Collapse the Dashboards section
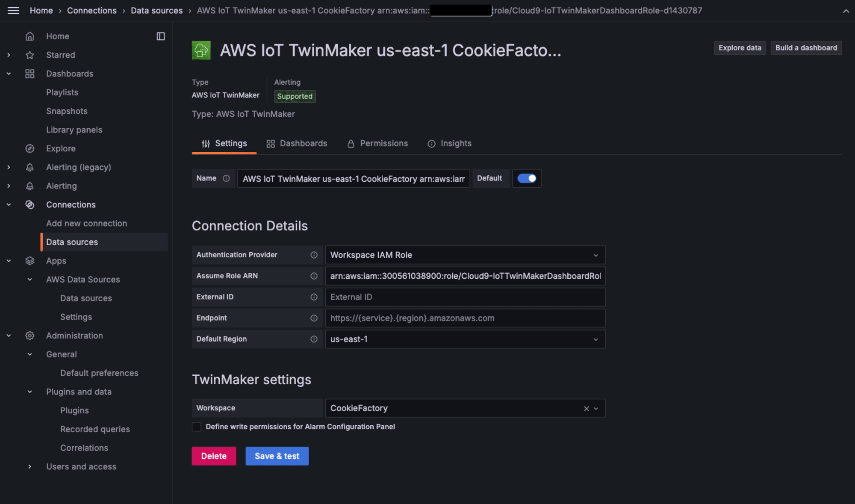The height and width of the screenshot is (504, 855). 9,74
